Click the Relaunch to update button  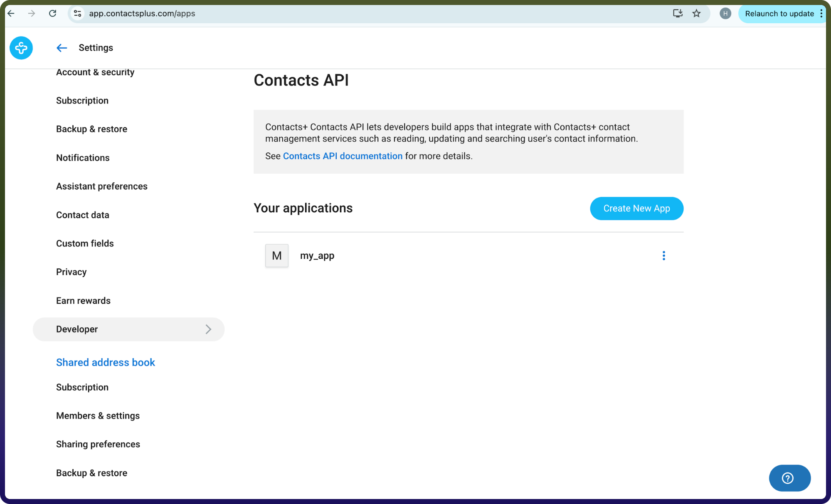[779, 13]
